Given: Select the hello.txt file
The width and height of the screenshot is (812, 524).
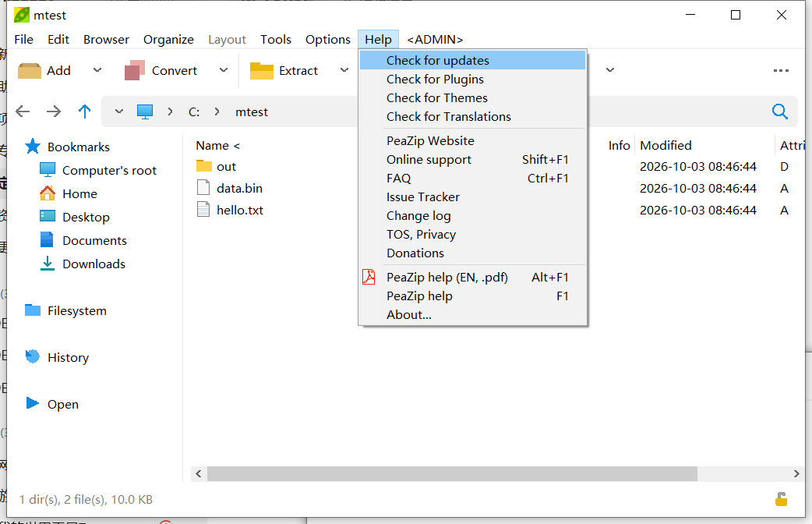Looking at the screenshot, I should click(240, 210).
